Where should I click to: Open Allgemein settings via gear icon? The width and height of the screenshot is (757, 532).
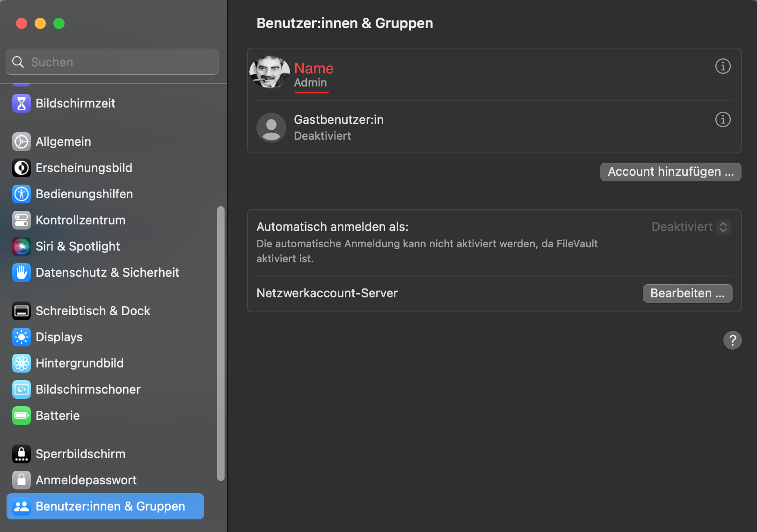(x=22, y=142)
